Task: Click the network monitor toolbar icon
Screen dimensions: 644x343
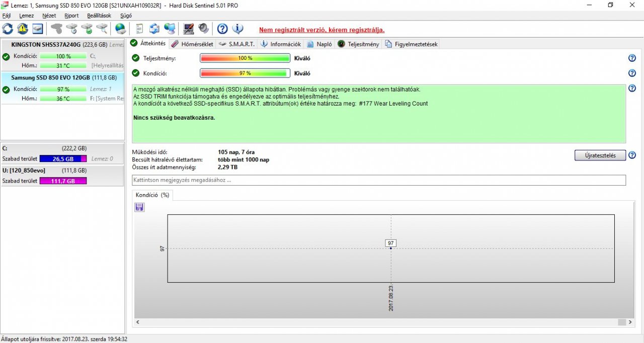Action: coord(170,29)
